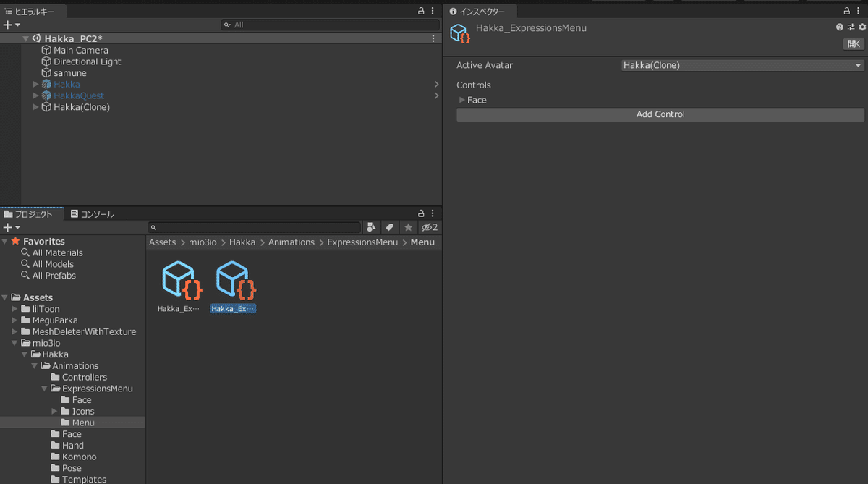Select All Models favorite search
Screen dimensions: 868x484
coord(54,264)
